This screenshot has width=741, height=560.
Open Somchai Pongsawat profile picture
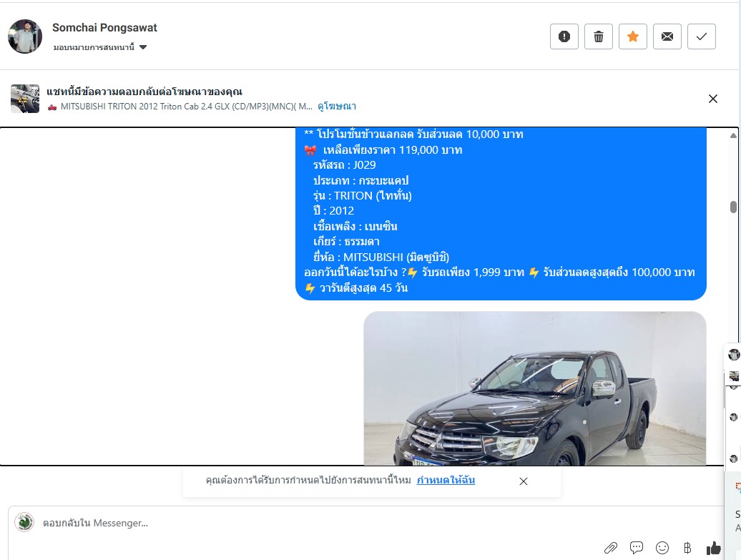click(25, 36)
